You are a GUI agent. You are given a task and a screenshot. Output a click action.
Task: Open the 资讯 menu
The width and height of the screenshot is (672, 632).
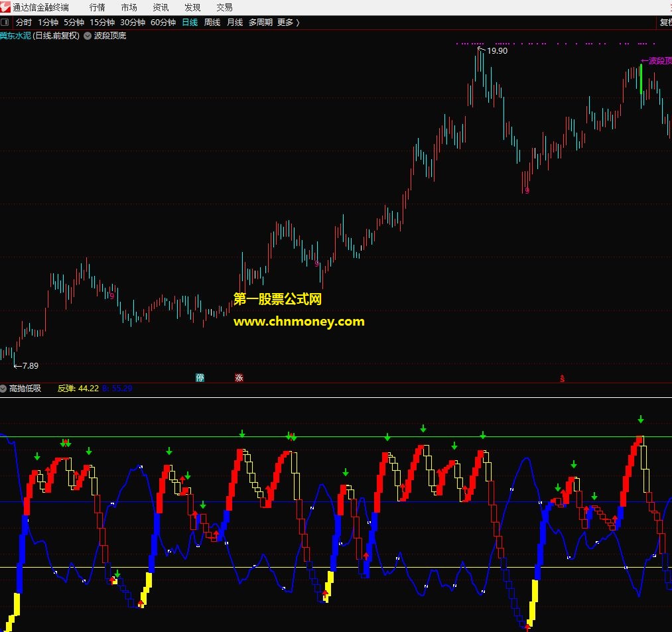[161, 7]
